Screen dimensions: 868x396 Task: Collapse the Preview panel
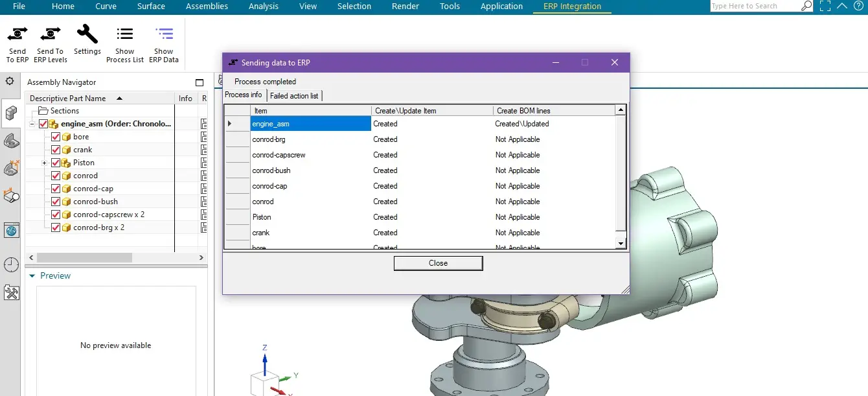click(32, 275)
